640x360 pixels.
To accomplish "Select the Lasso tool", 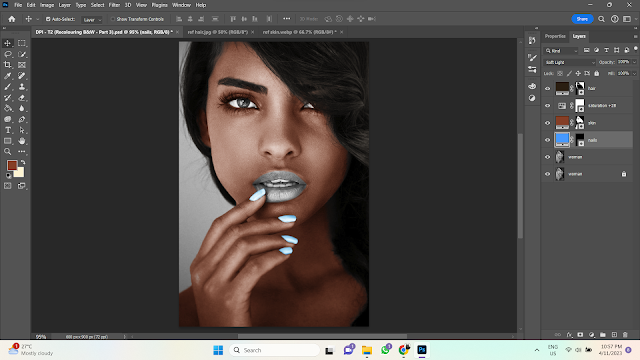I will coord(8,54).
